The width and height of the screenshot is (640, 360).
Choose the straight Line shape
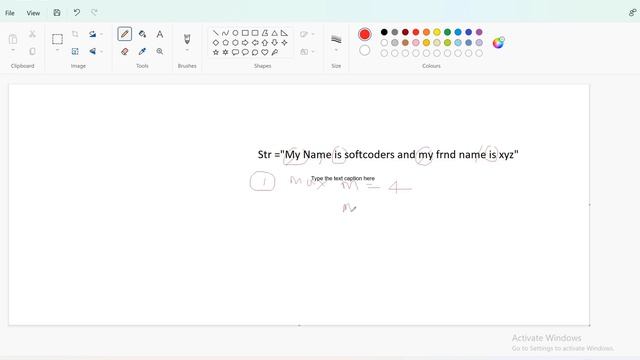[216, 33]
